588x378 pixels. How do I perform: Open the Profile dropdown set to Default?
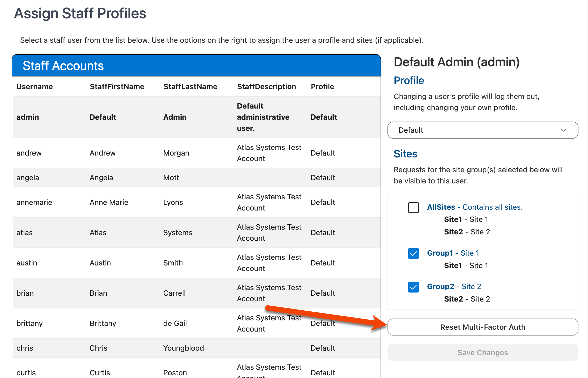(x=482, y=130)
